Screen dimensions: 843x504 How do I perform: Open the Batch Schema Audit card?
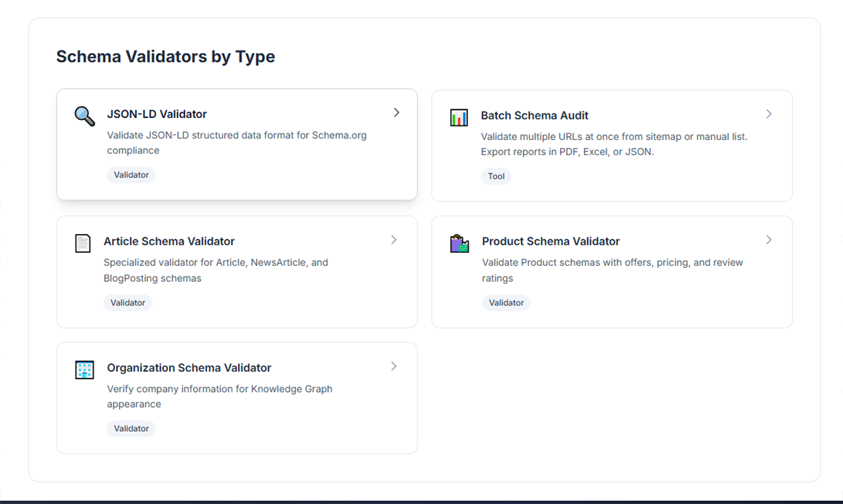[611, 145]
